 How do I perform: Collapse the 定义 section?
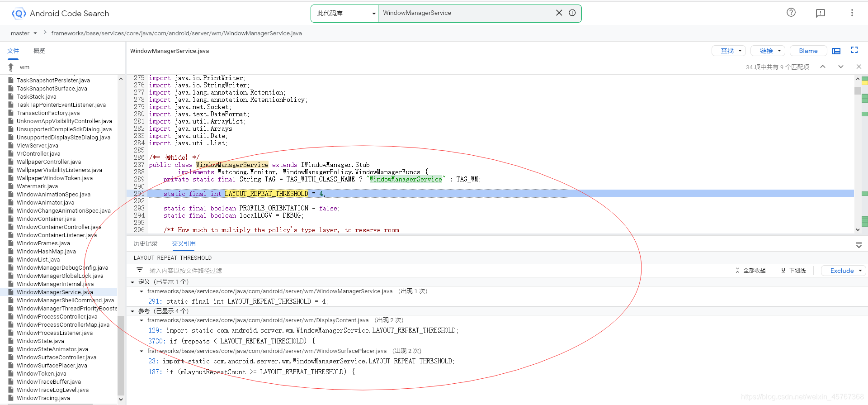(132, 282)
